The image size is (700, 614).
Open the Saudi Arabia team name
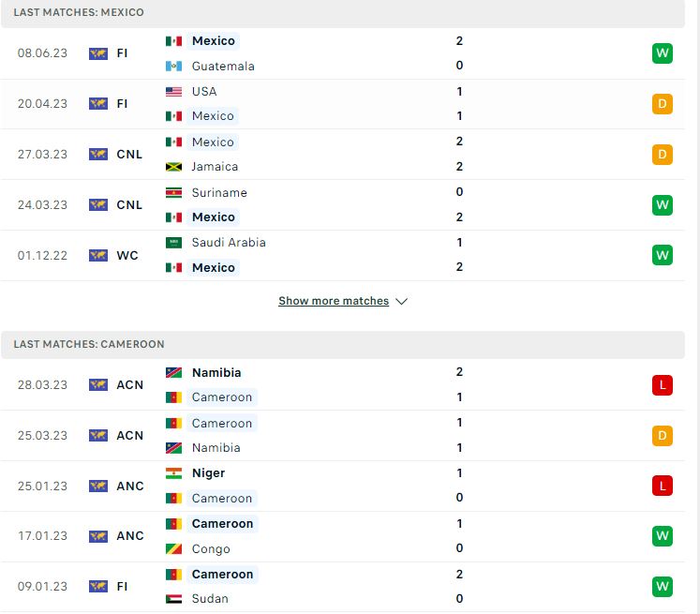click(229, 243)
